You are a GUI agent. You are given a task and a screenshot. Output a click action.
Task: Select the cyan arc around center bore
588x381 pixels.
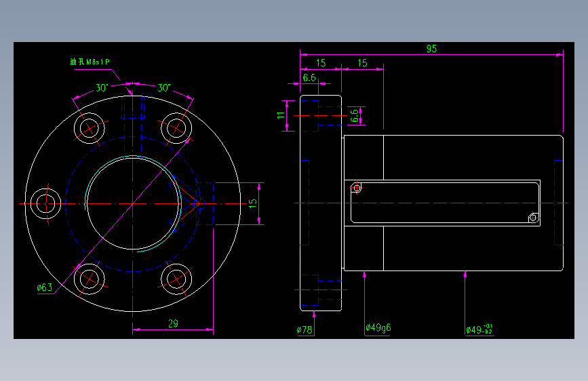pos(133,203)
